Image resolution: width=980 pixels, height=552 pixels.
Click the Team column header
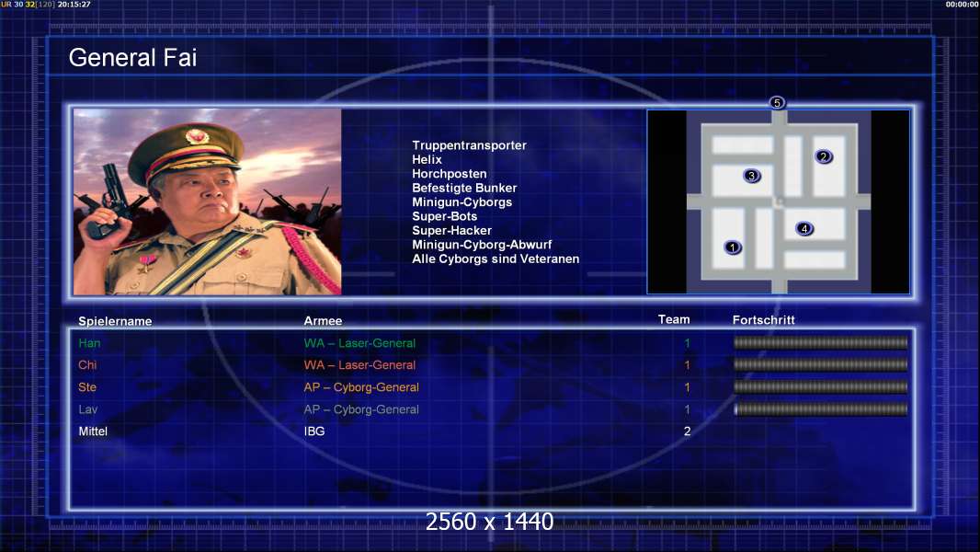(674, 319)
